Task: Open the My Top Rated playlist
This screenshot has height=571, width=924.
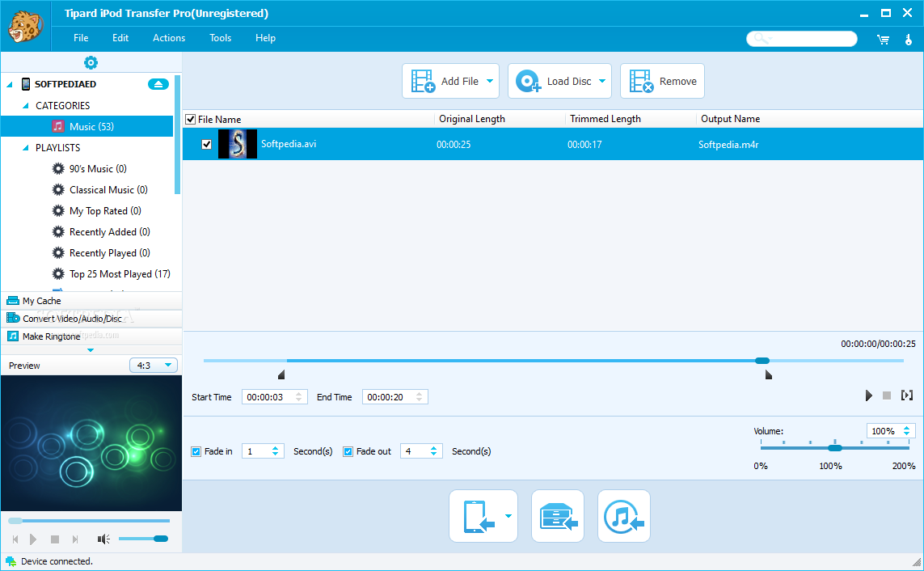Action: click(x=105, y=211)
